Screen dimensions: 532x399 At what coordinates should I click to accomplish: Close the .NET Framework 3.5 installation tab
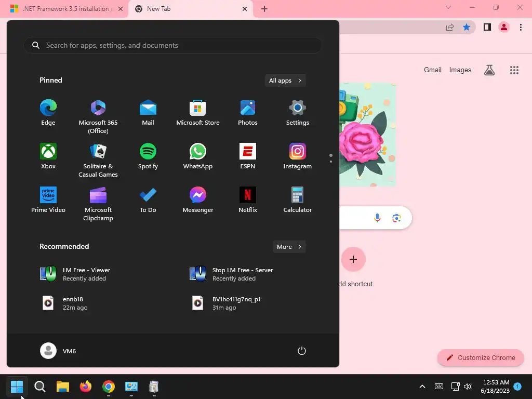point(121,9)
